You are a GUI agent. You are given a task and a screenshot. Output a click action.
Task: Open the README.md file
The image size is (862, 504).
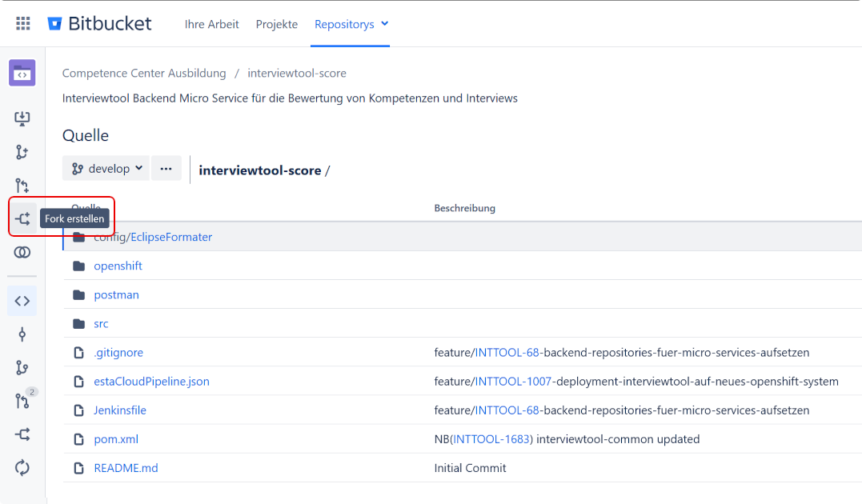pos(126,468)
